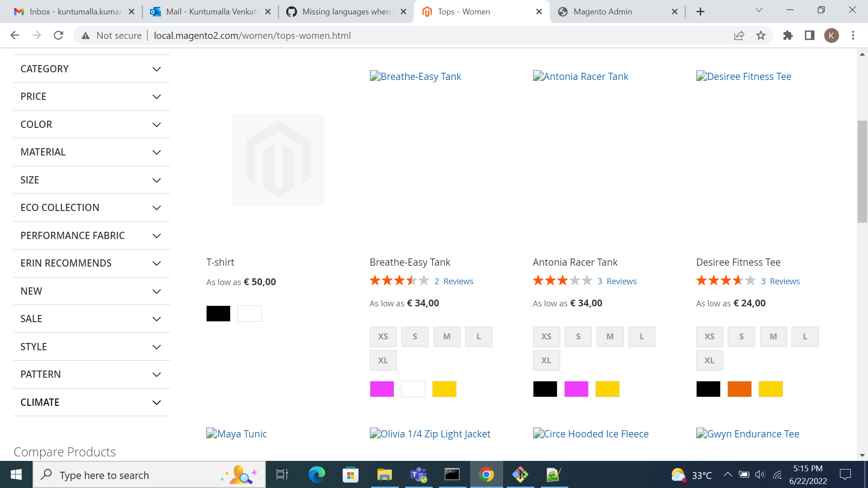Click the bookmark star in the address bar
Image resolution: width=868 pixels, height=488 pixels.
[761, 35]
